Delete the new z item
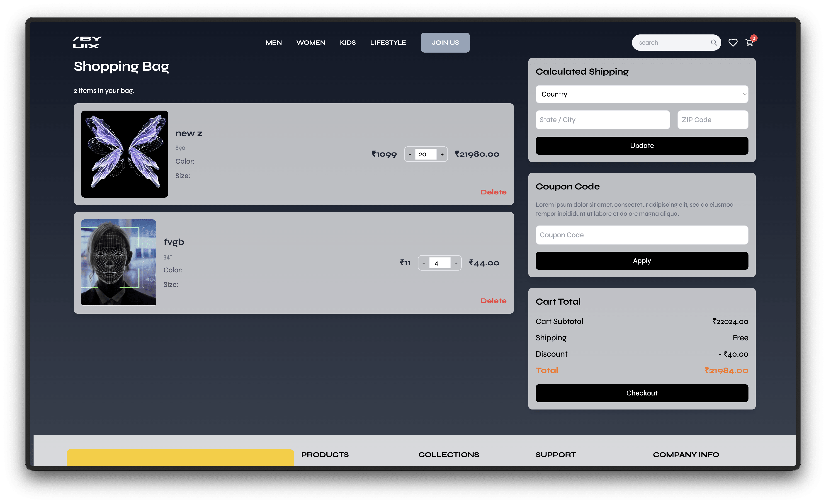Viewport: 826px width, 504px height. [493, 192]
